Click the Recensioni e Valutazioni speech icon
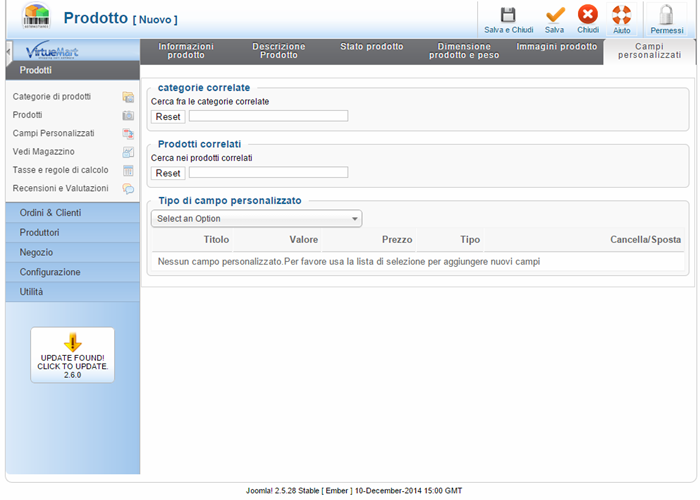This screenshot has height=500, width=700. 128,188
